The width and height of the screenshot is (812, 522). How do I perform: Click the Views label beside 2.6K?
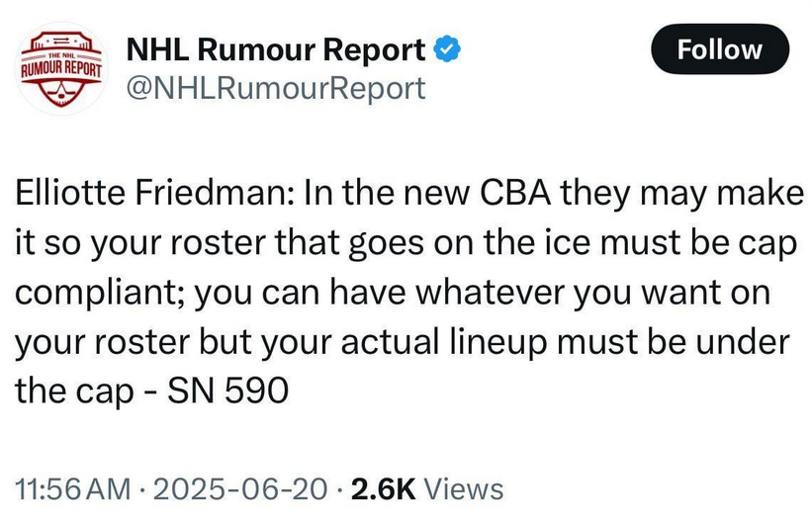pyautogui.click(x=464, y=488)
